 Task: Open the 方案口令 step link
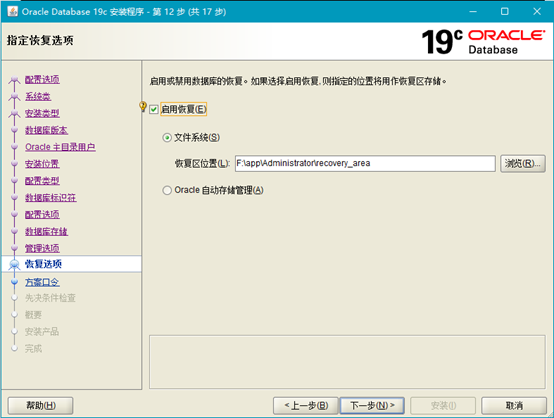(42, 282)
